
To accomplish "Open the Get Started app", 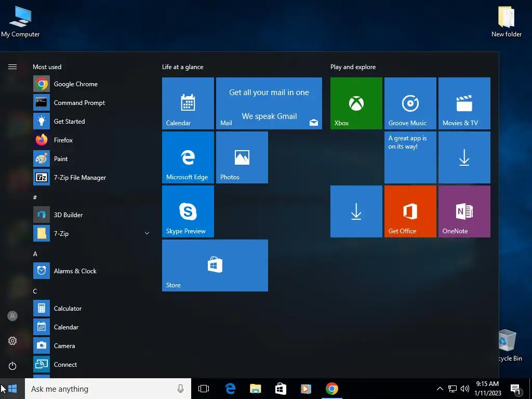I will (x=91, y=121).
